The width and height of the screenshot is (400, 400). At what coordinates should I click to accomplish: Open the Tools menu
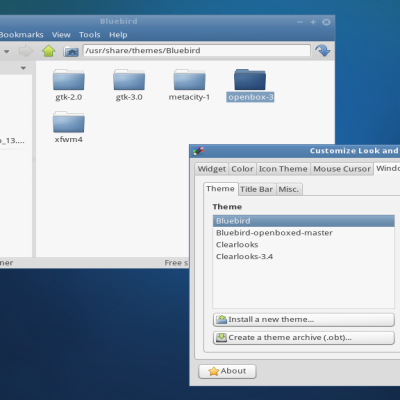coord(90,35)
